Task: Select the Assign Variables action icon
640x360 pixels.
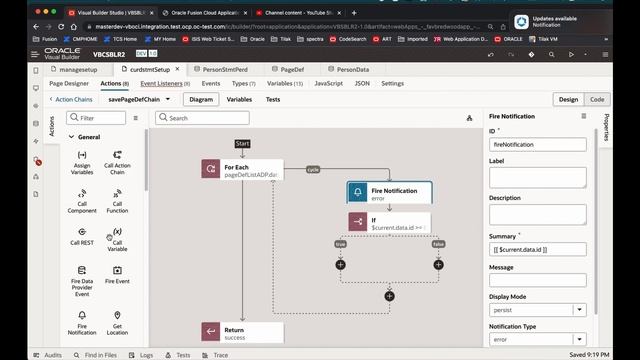Action: click(82, 155)
